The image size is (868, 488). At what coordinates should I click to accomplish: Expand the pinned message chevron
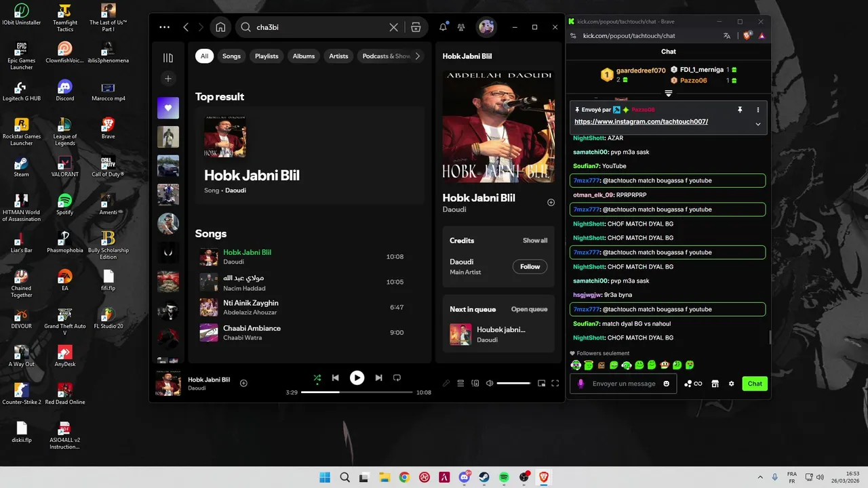click(757, 124)
